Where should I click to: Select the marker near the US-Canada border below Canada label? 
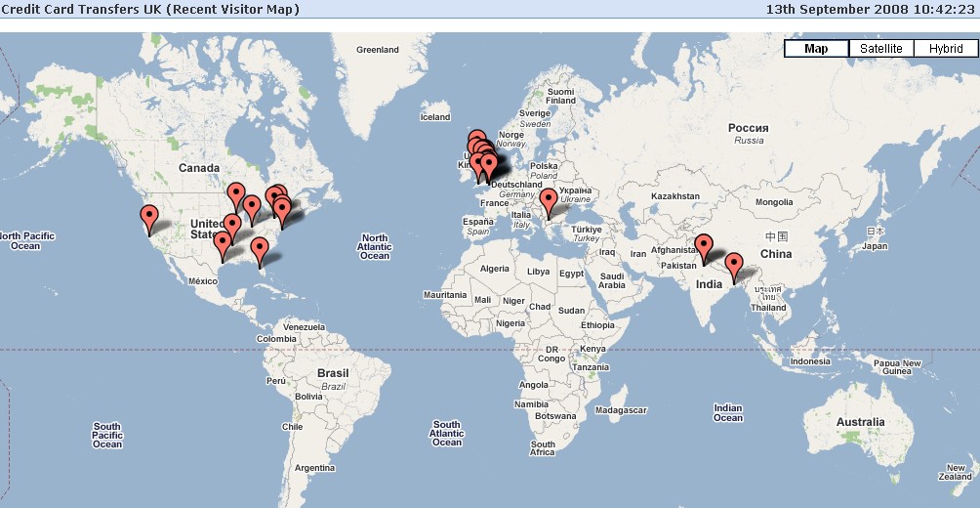tap(236, 193)
